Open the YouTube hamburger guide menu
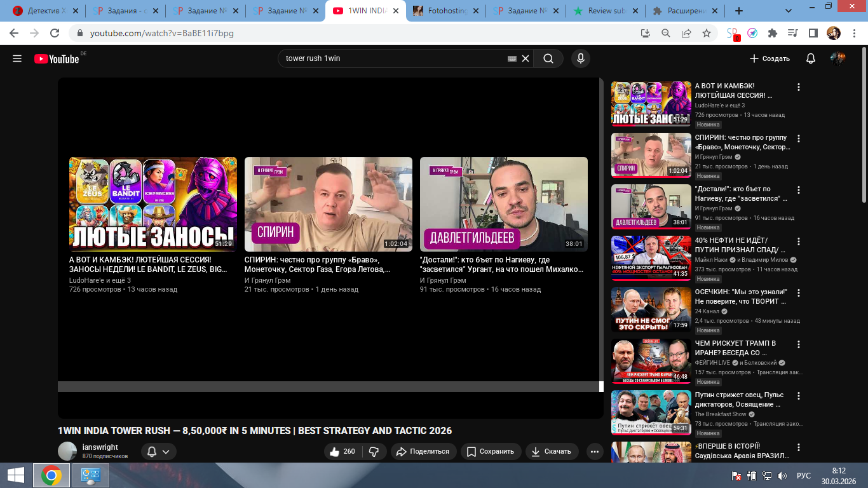This screenshot has height=488, width=868. click(17, 58)
